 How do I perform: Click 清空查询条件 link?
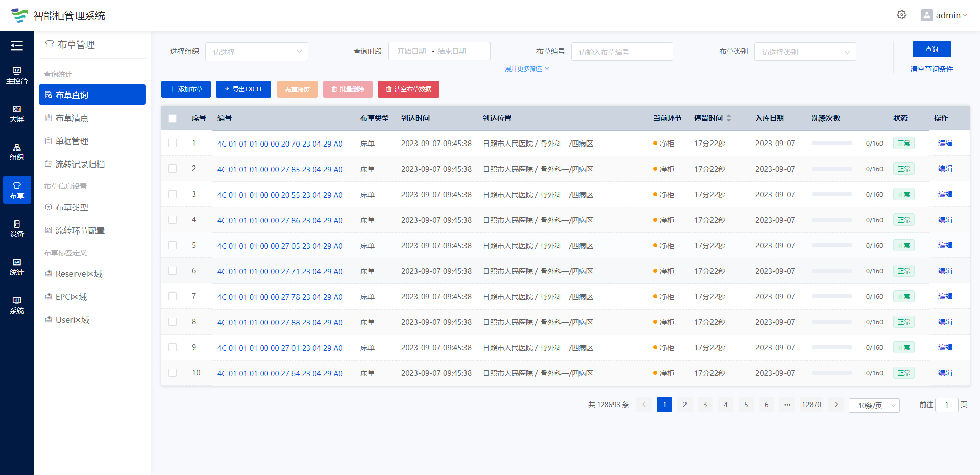point(932,69)
